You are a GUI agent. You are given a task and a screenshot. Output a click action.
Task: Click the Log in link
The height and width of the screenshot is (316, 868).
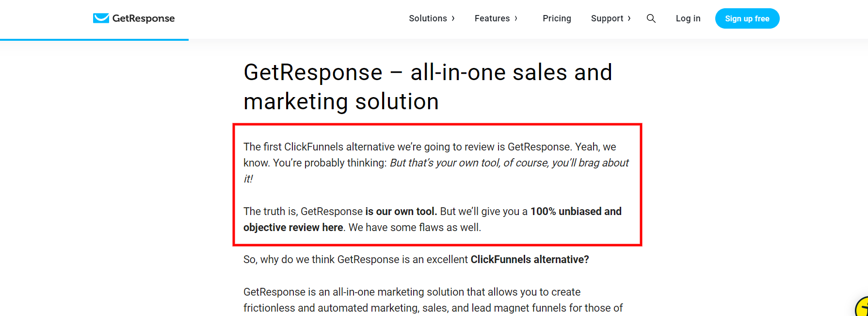coord(688,18)
